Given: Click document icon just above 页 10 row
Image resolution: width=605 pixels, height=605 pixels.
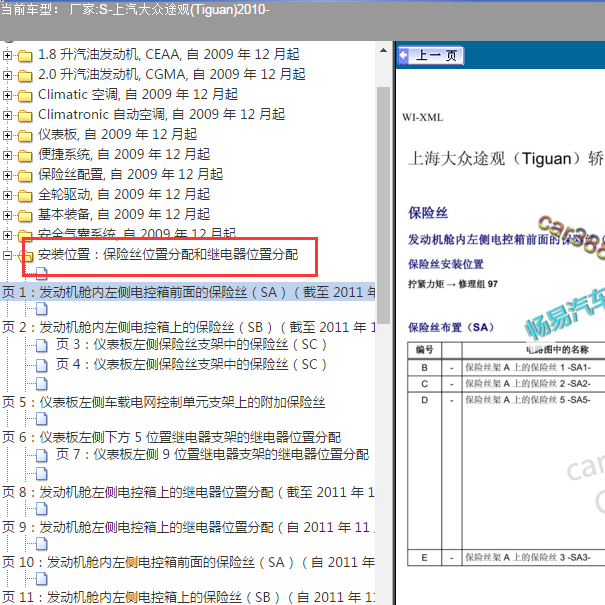Looking at the screenshot, I should [x=42, y=544].
